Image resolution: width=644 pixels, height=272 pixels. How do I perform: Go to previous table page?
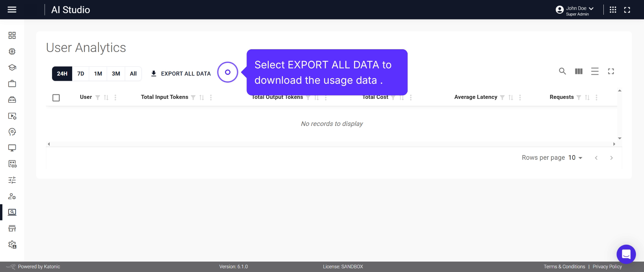click(x=596, y=158)
